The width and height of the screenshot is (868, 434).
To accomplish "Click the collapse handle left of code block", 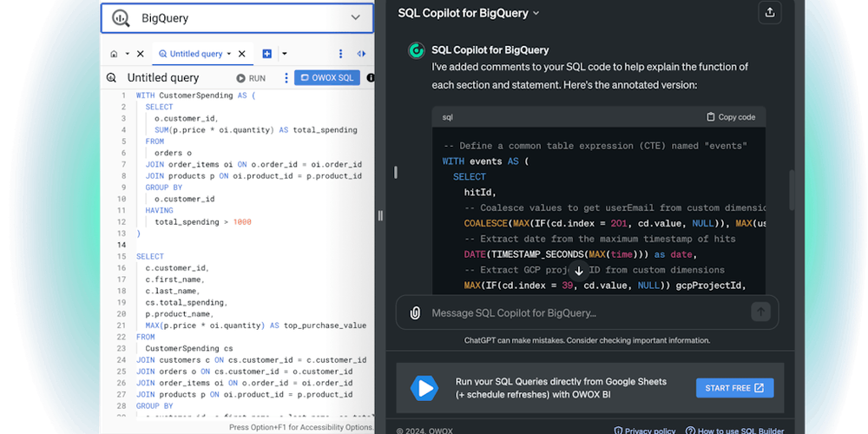I will 395,173.
